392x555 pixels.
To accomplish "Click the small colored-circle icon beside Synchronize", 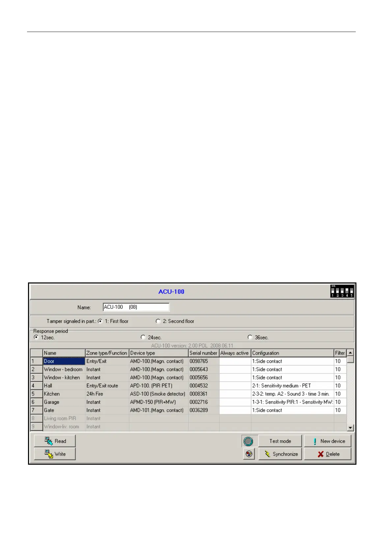I will point(249,454).
